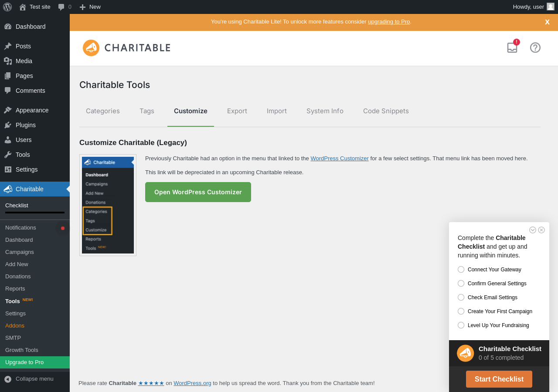Open the WordPress logo menu
The image size is (558, 392).
click(7, 7)
